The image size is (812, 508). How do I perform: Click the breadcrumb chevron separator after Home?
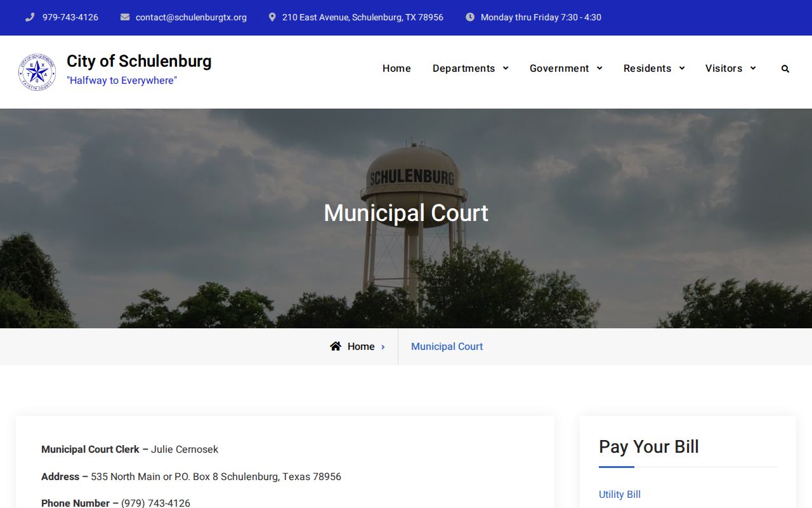pos(383,347)
